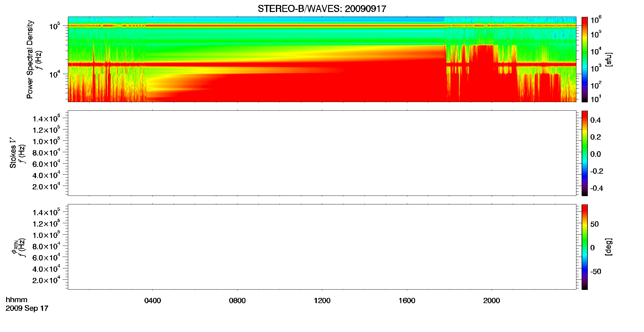
Task: Click the 2000 time tick label
Action: click(491, 300)
